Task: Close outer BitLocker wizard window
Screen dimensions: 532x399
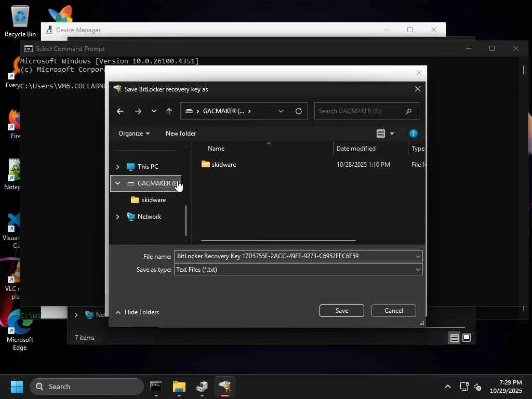Action: tap(419, 73)
